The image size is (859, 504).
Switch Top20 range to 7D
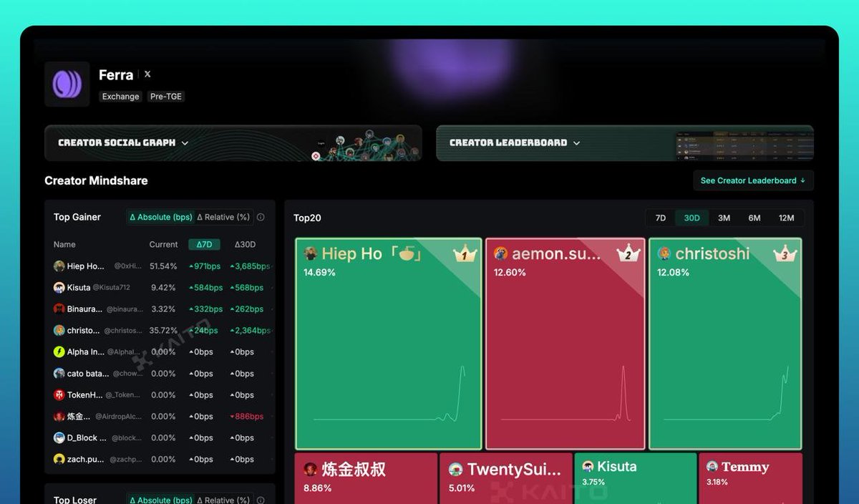(661, 218)
